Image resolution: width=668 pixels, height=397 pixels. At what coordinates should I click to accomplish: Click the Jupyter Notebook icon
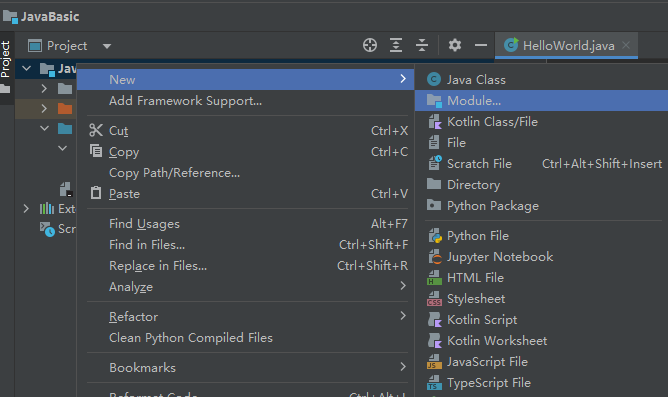[434, 257]
